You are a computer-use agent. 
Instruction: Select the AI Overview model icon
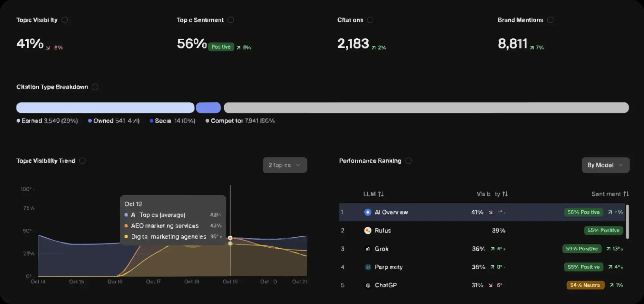click(x=368, y=212)
